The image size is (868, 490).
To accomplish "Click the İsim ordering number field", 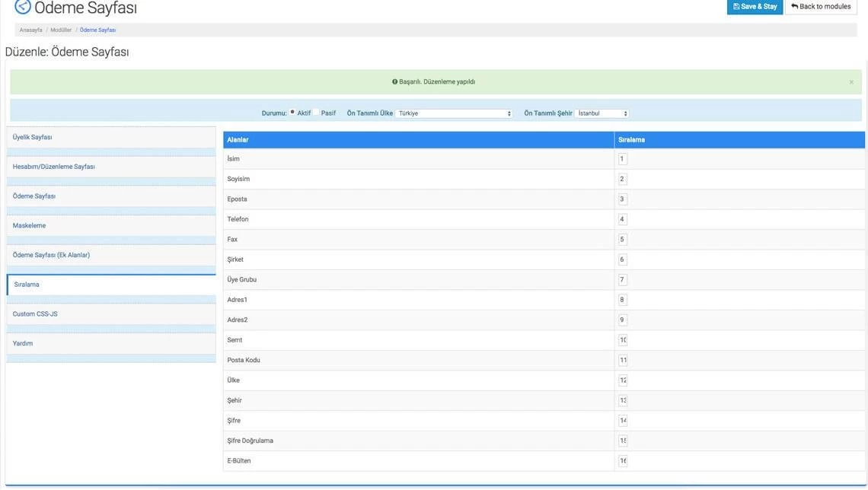I will coord(622,158).
